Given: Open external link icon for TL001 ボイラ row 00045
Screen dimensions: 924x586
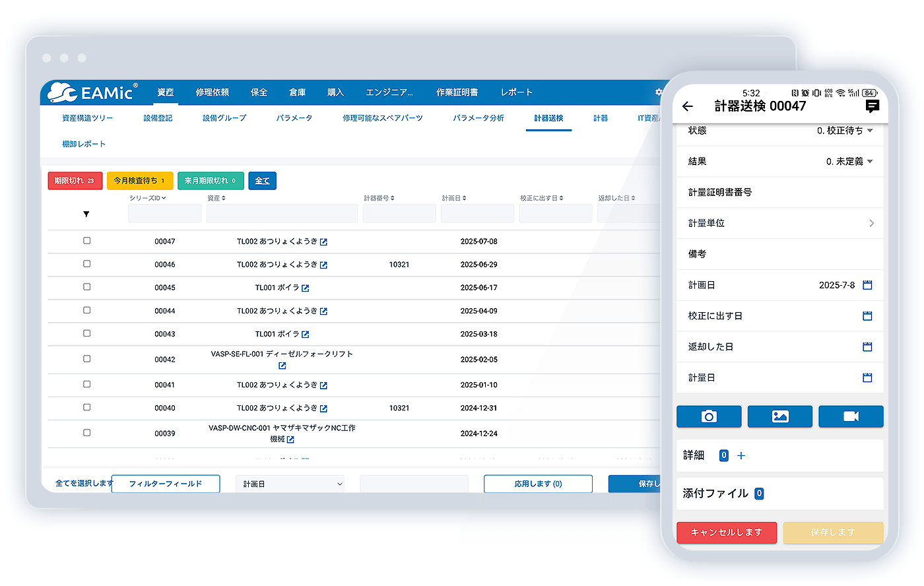Looking at the screenshot, I should [x=305, y=288].
